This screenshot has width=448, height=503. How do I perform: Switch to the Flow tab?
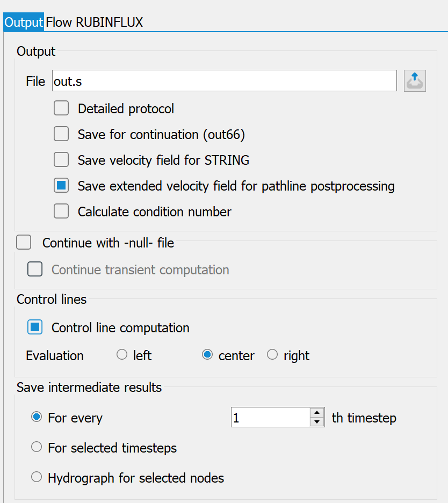pyautogui.click(x=59, y=22)
